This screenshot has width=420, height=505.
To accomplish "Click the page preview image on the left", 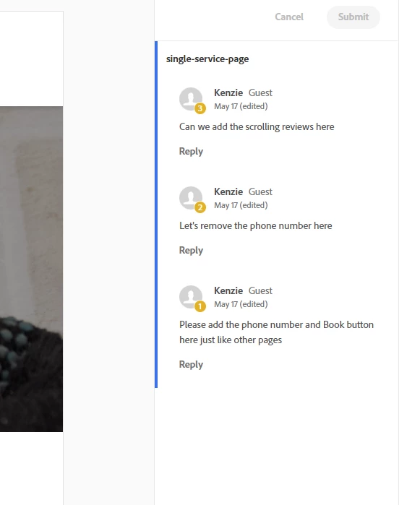I will tap(31, 269).
